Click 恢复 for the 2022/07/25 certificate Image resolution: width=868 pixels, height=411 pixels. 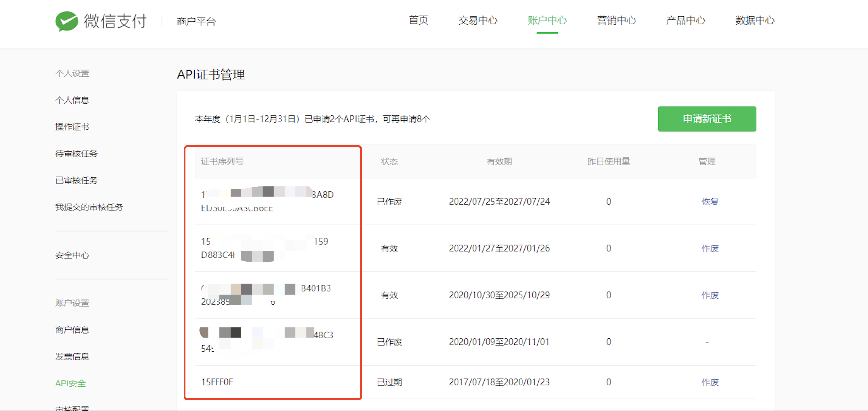pos(710,202)
